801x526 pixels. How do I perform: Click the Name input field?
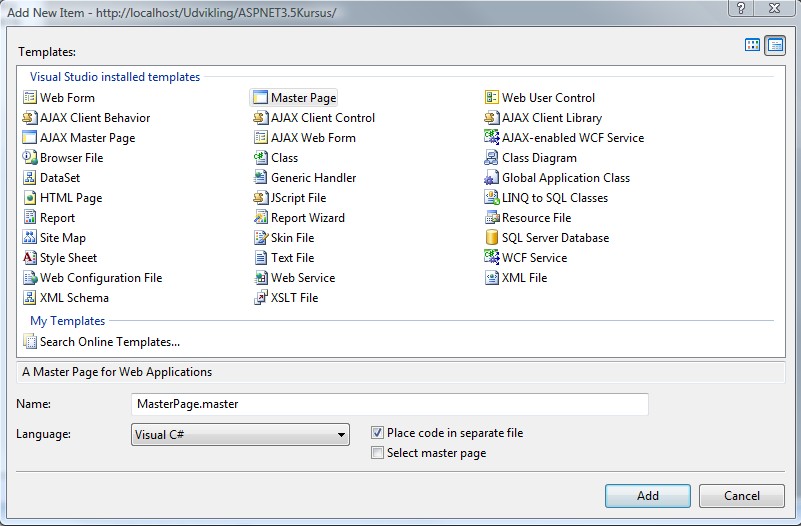coord(390,404)
